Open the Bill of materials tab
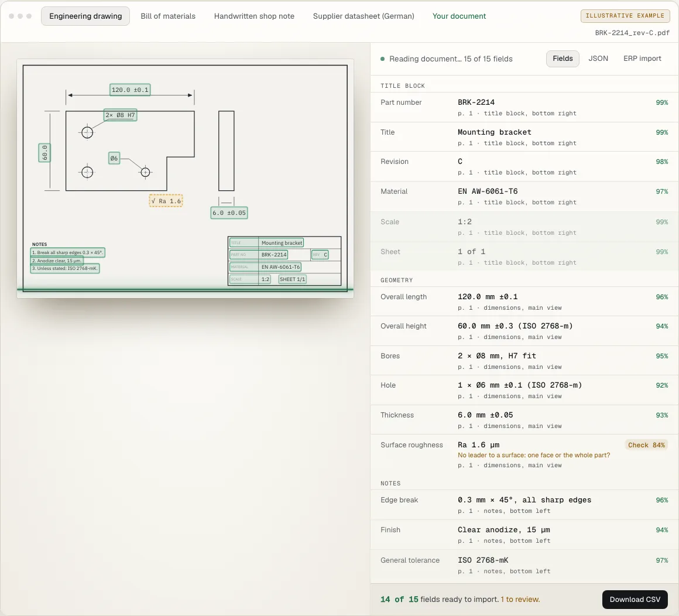This screenshot has height=616, width=679. pyautogui.click(x=168, y=16)
